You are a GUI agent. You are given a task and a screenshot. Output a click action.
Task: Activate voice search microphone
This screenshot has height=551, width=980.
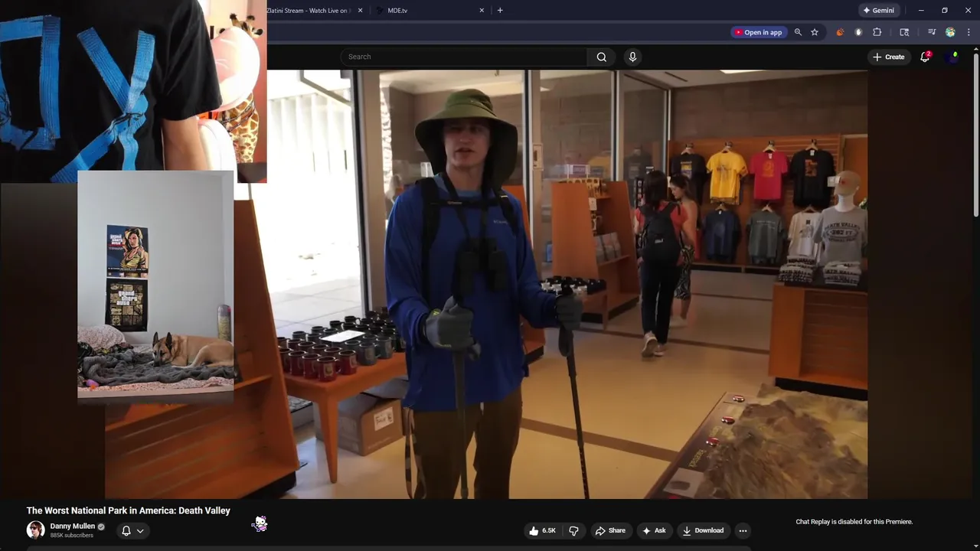(632, 57)
